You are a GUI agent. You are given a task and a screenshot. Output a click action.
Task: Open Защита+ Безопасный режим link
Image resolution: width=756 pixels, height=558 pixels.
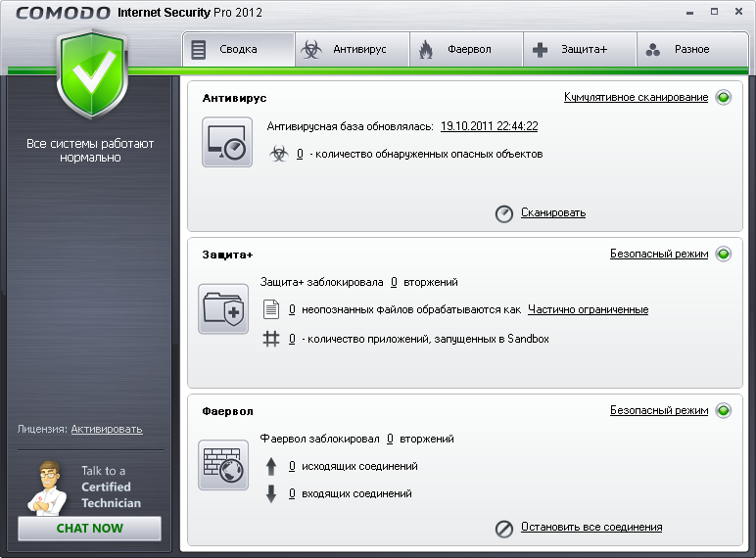coord(659,254)
